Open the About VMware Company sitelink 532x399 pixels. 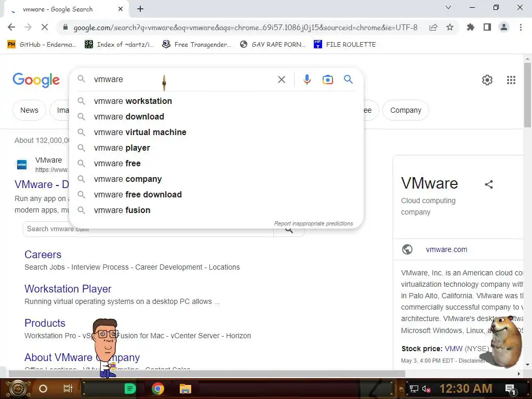(x=82, y=357)
